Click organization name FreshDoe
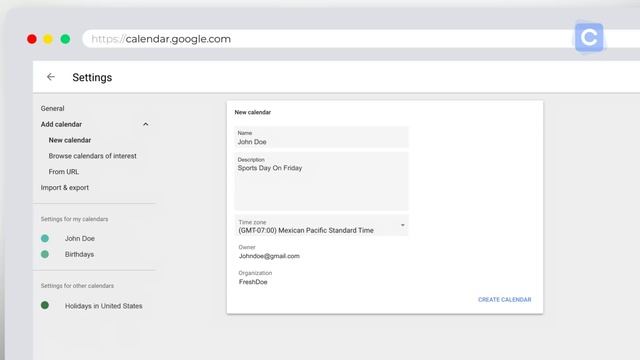Viewport: 640px width, 360px height. click(253, 282)
